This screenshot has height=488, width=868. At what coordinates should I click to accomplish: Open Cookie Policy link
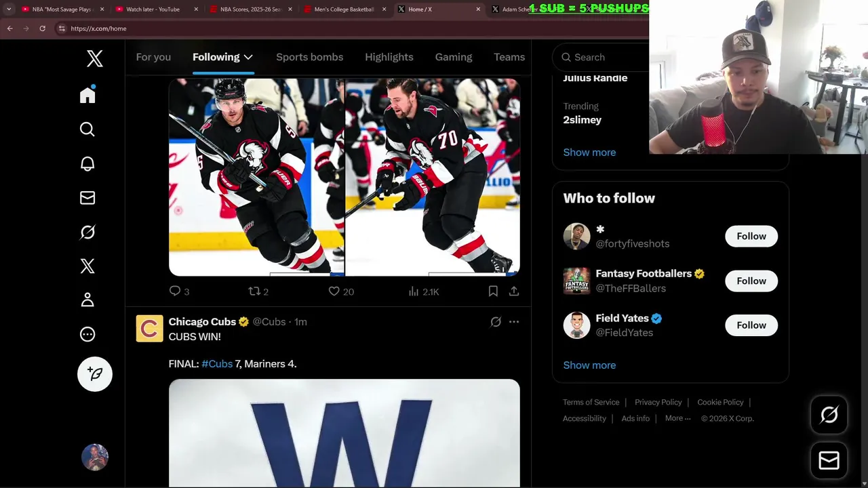[x=720, y=402]
